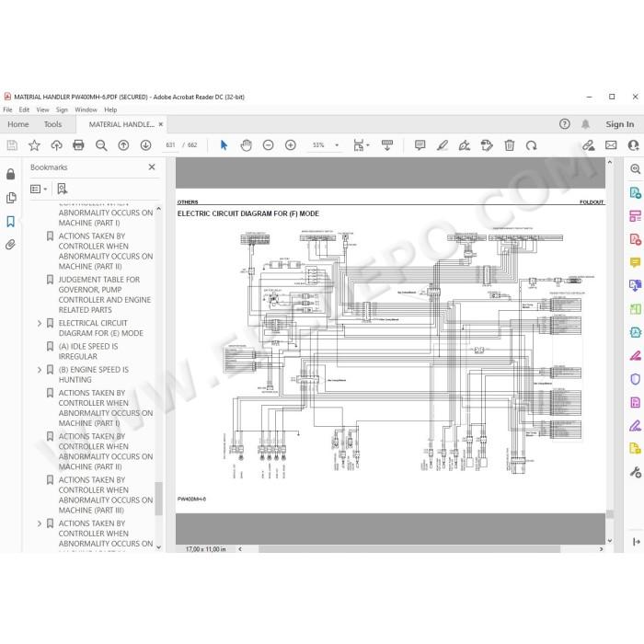Go to the next page
The height and width of the screenshot is (644, 644).
coord(145,145)
